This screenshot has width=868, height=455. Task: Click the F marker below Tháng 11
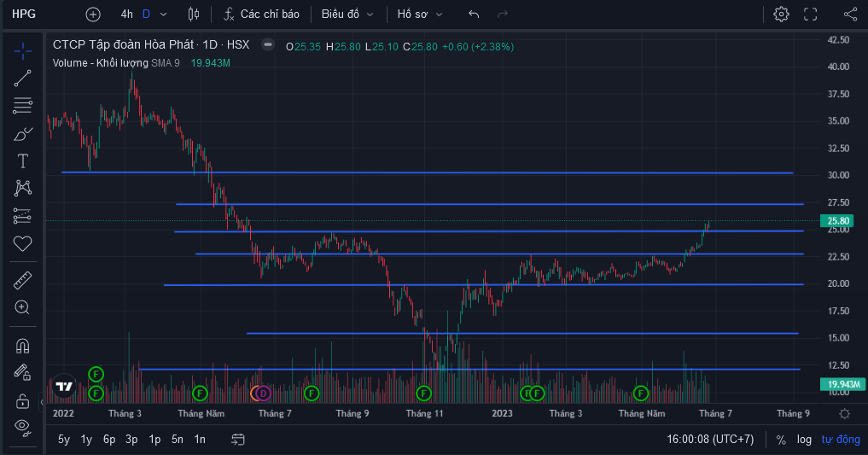tap(423, 394)
